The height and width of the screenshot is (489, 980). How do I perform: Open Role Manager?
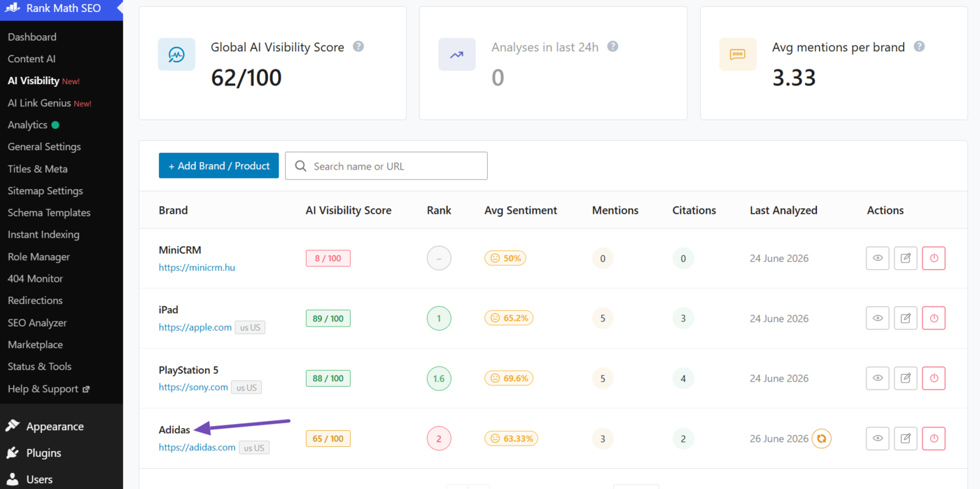coord(38,256)
